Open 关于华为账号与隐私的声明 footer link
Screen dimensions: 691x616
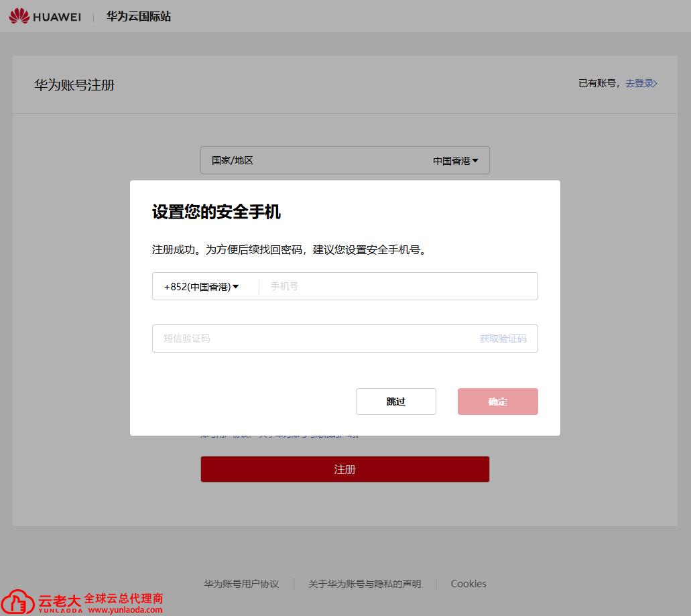[x=365, y=584]
